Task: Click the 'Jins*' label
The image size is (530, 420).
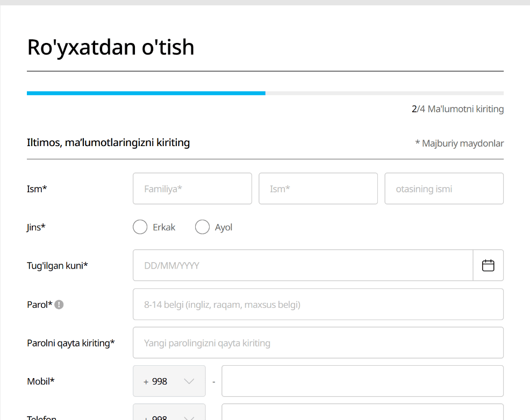Action: [x=36, y=227]
